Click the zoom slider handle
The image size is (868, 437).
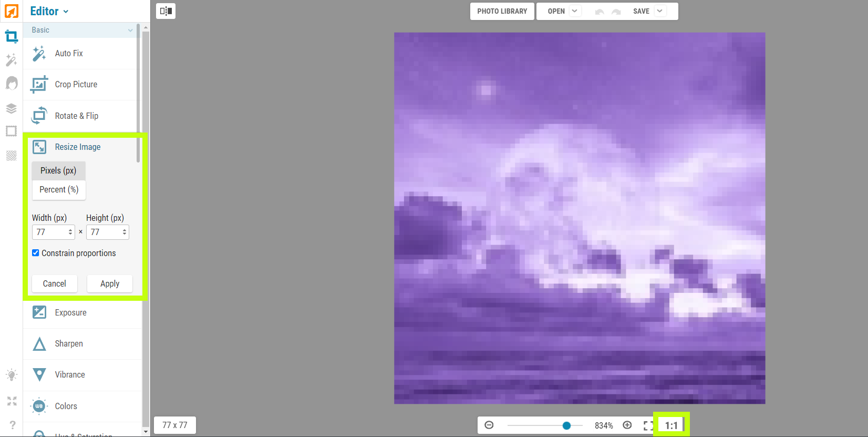566,425
